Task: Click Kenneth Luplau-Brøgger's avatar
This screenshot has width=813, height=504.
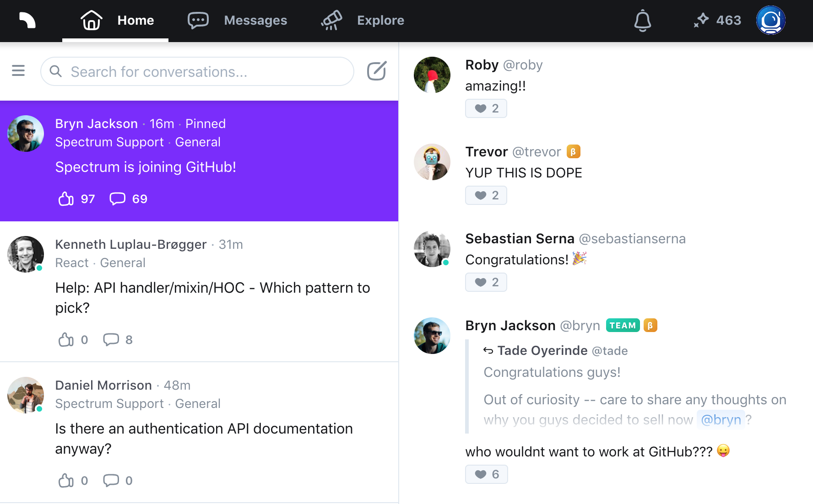Action: tap(26, 254)
